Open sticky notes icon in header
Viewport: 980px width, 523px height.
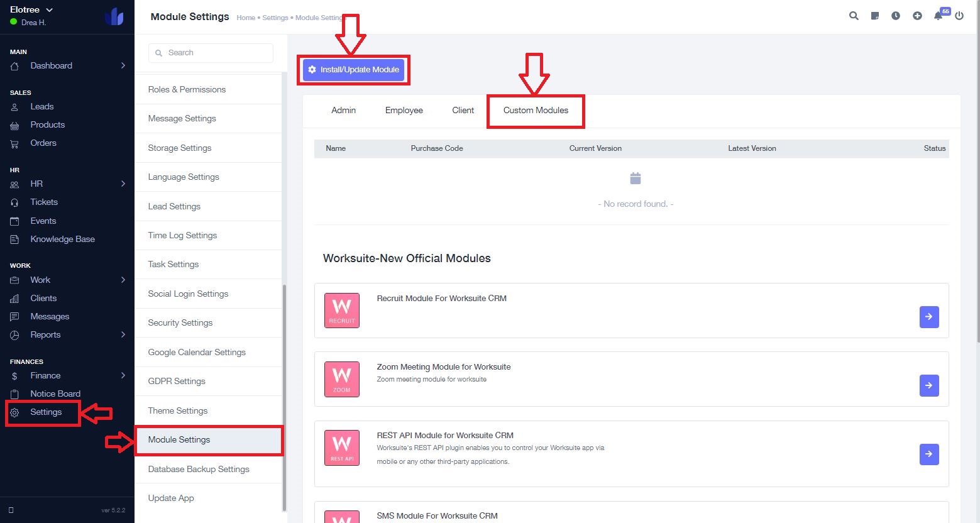[874, 16]
